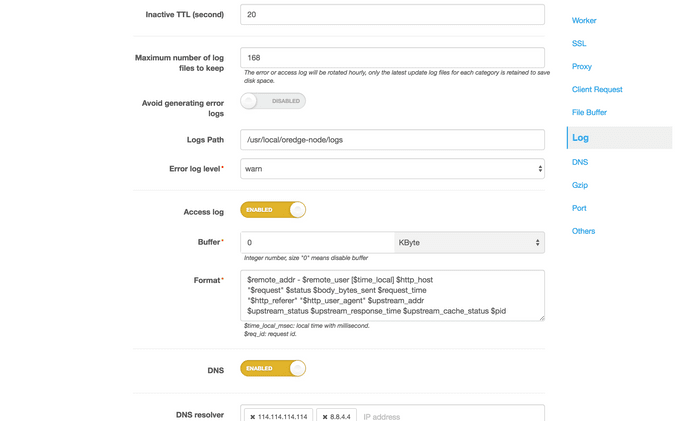
Task: Edit the Logs Path field
Action: click(x=392, y=140)
